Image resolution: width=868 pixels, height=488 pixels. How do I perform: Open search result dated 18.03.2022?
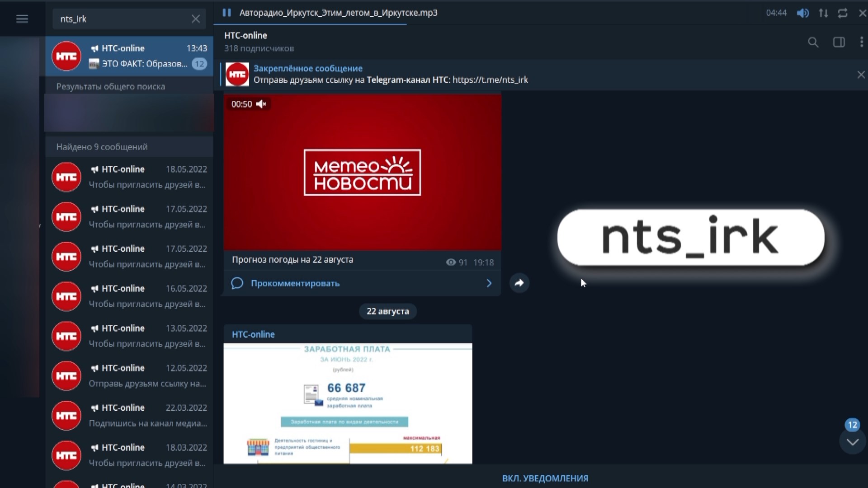coord(129,455)
